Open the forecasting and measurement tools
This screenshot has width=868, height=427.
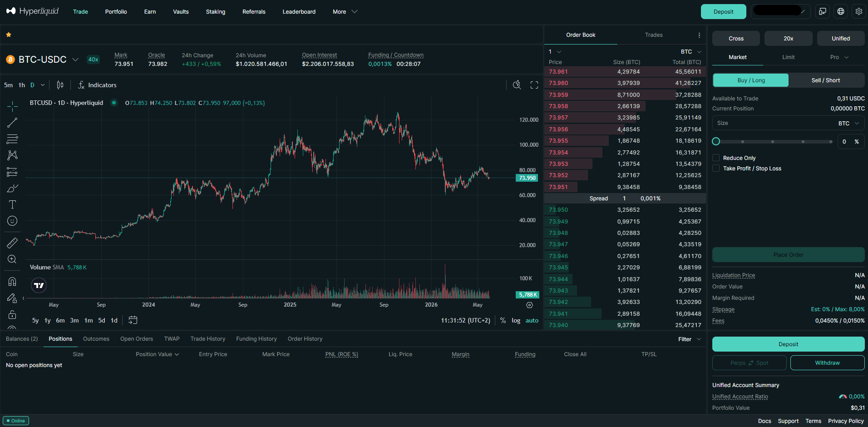(12, 172)
